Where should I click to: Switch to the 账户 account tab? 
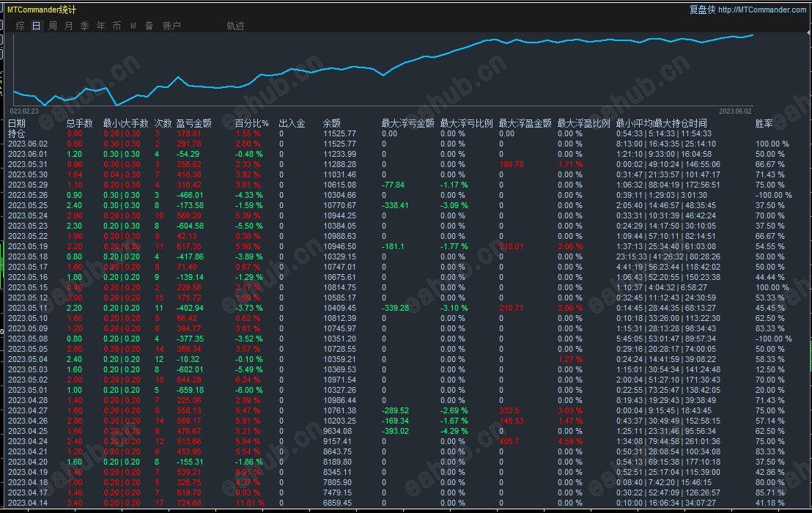[171, 26]
